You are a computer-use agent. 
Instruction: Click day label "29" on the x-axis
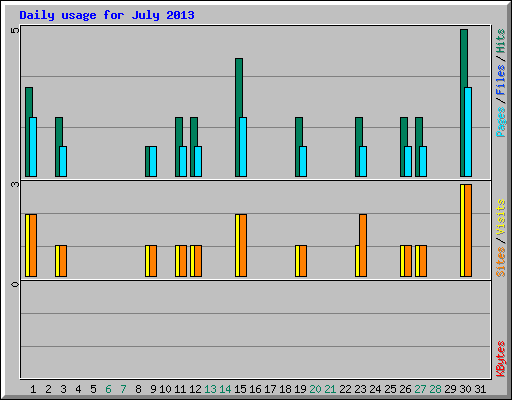[x=450, y=389]
